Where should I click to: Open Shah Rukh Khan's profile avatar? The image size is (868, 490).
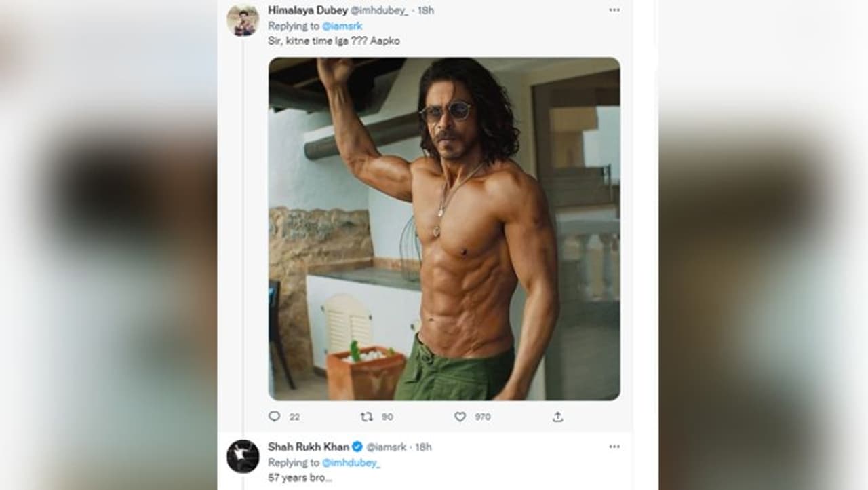243,456
